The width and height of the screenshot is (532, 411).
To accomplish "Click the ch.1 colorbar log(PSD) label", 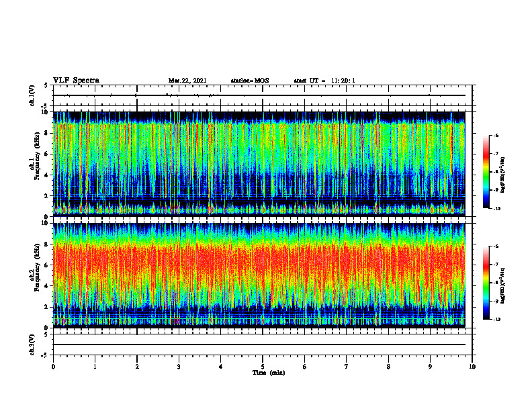I will coord(504,175).
